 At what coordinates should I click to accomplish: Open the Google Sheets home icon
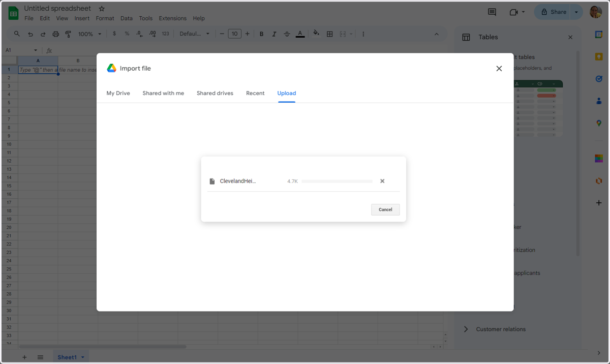click(13, 13)
